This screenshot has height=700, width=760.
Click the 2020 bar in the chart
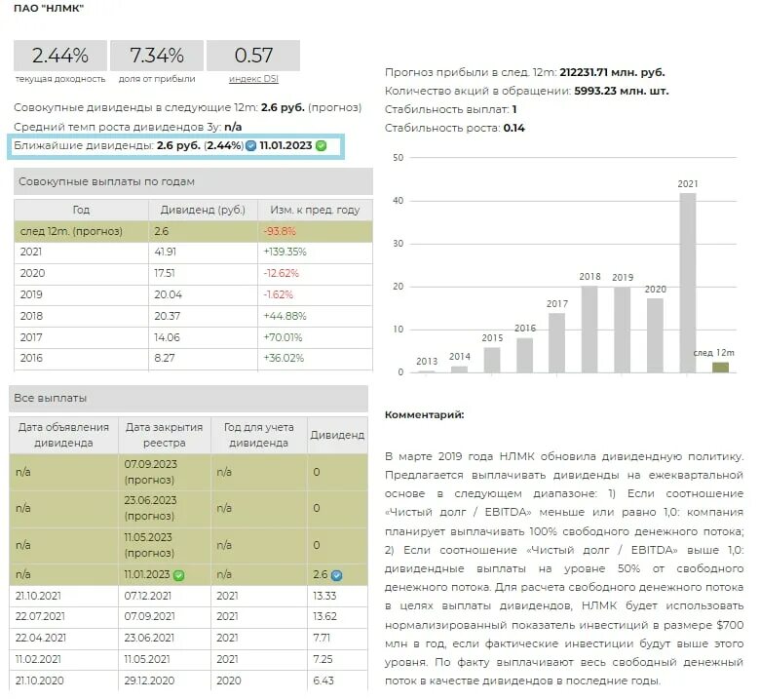655,335
